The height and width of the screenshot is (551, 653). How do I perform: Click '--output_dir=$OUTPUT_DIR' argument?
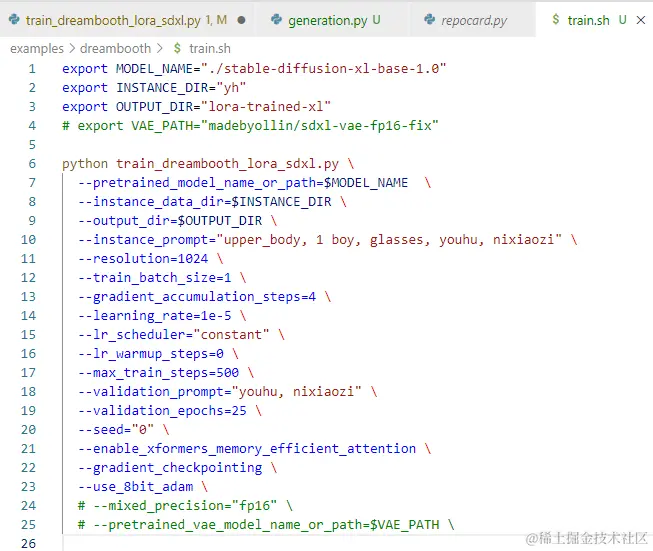pyautogui.click(x=170, y=221)
